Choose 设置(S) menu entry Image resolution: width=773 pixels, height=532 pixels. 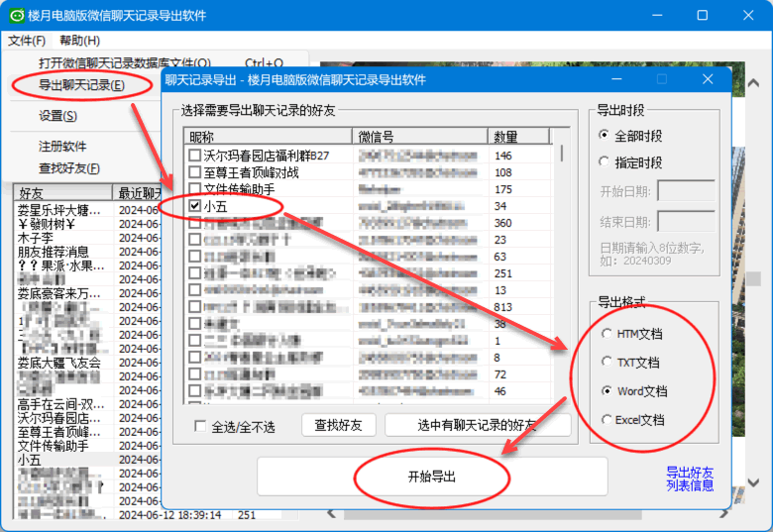click(58, 116)
